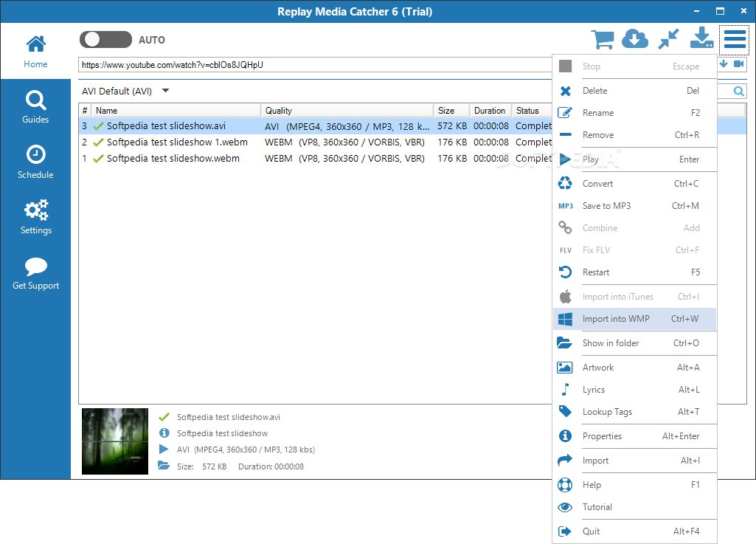Choose Remove from the menu

634,135
